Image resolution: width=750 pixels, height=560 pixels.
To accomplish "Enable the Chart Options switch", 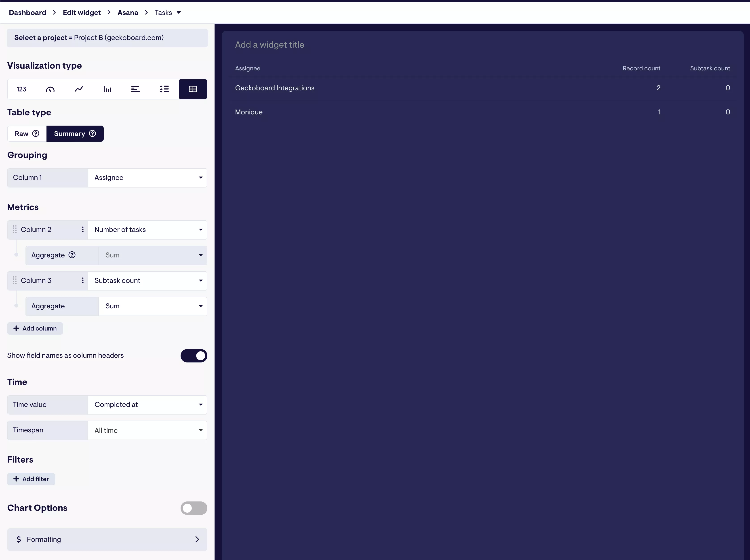I will (194, 508).
